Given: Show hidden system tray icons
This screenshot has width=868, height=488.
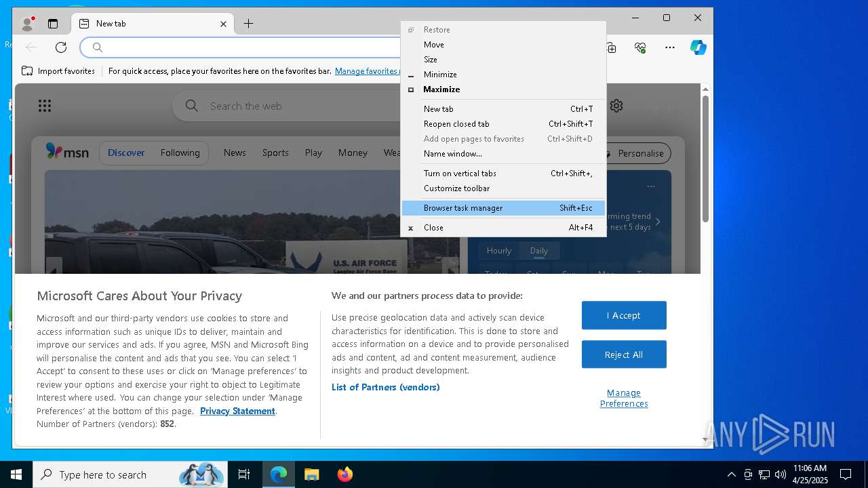Looking at the screenshot, I should (x=731, y=474).
